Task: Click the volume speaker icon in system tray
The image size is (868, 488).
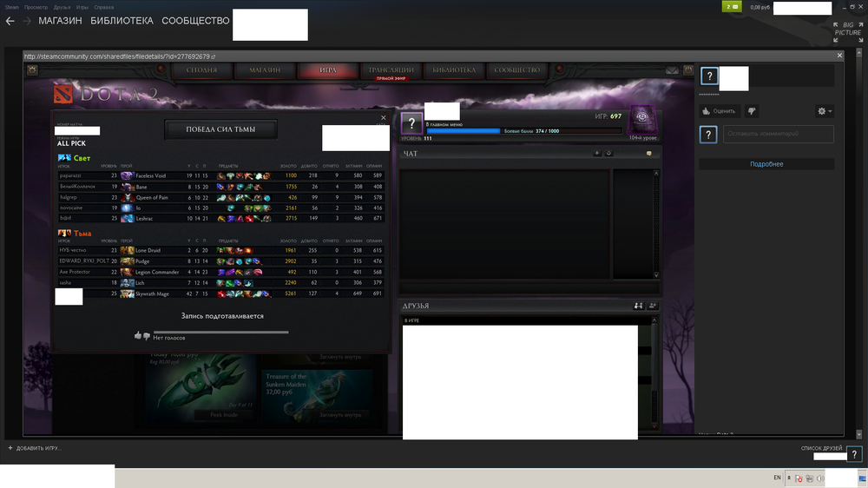Action: point(819,478)
